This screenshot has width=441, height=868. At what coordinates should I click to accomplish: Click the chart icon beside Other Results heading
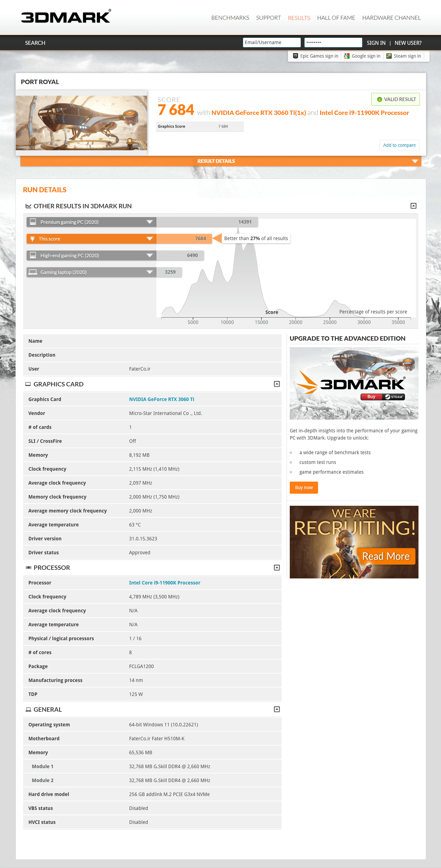coord(28,206)
